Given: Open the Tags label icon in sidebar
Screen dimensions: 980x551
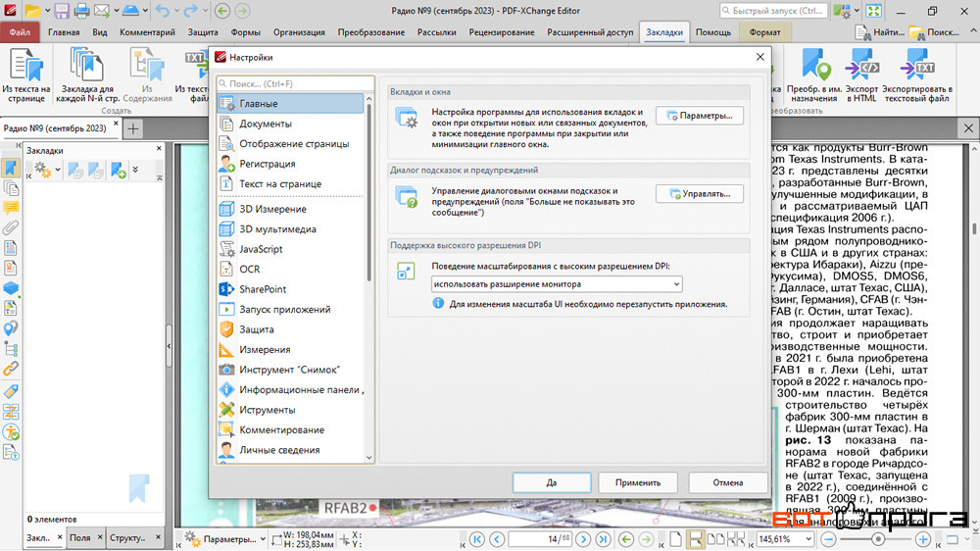Looking at the screenshot, I should (11, 391).
